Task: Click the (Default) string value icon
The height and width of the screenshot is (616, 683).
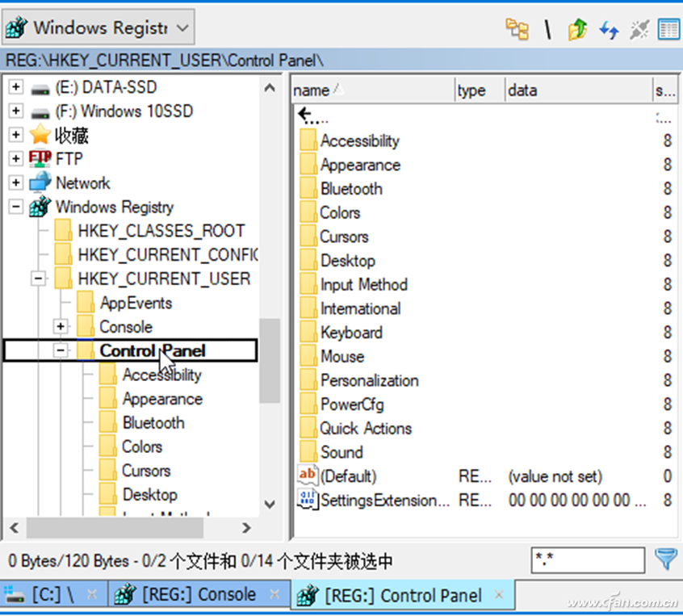Action: tap(308, 476)
